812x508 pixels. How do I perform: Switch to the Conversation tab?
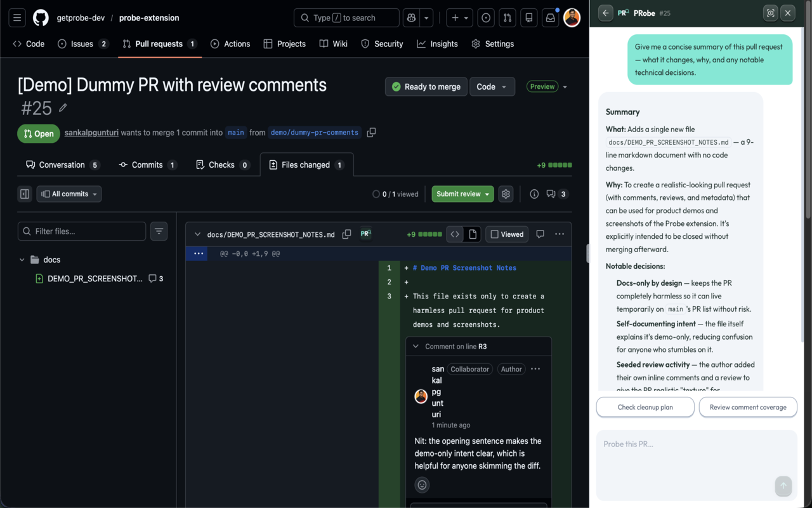pyautogui.click(x=62, y=164)
